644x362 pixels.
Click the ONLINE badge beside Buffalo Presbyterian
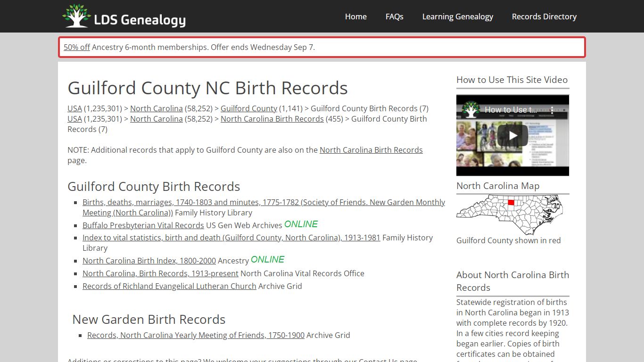point(301,224)
